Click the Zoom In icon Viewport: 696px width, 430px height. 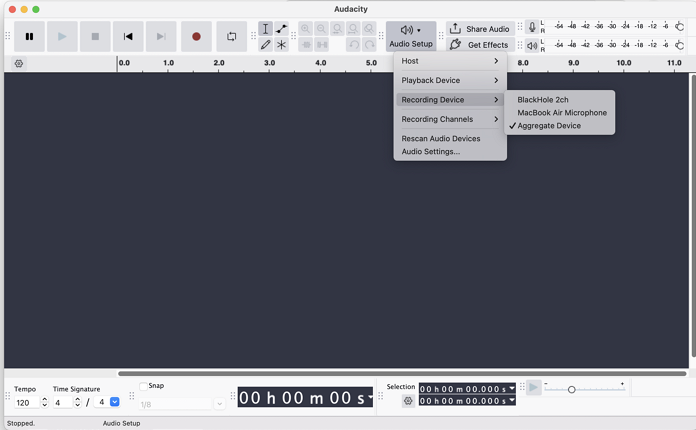[305, 29]
